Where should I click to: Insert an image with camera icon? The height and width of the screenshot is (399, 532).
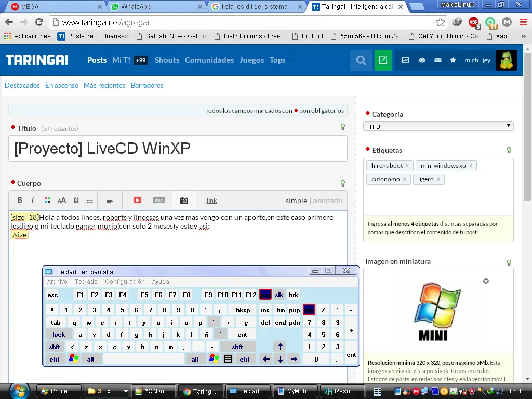point(184,201)
